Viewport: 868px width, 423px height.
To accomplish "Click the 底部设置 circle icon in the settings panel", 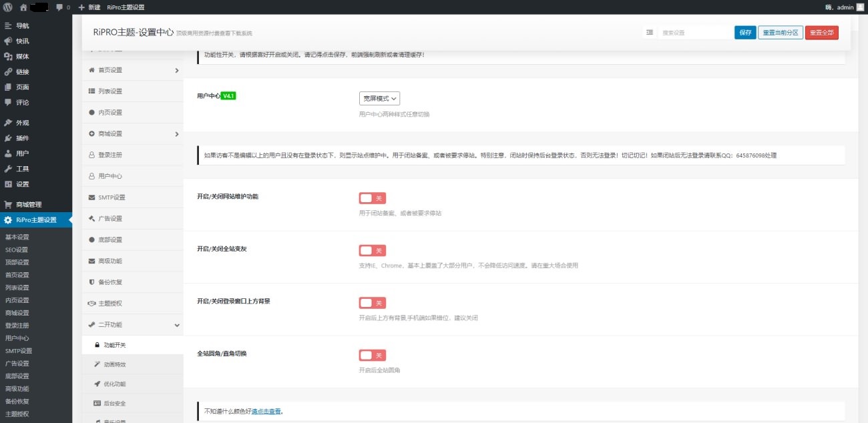I will click(91, 240).
